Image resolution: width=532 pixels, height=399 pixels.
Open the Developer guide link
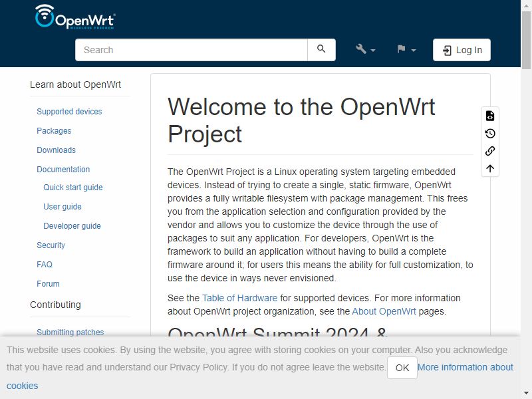tap(72, 226)
